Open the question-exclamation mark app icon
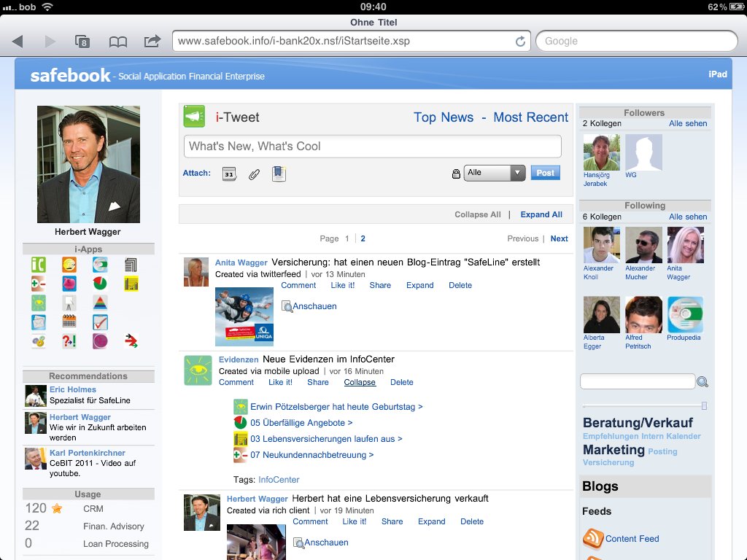The width and height of the screenshot is (747, 560). click(69, 341)
